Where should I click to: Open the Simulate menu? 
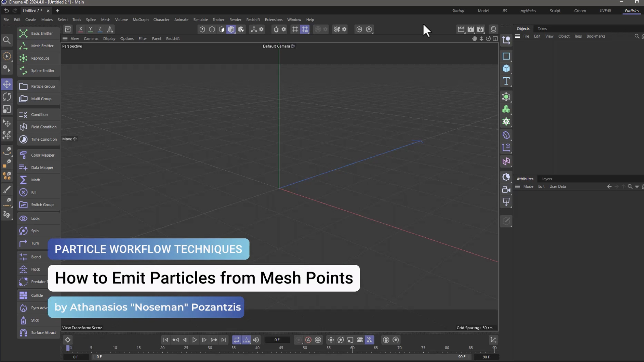pyautogui.click(x=200, y=20)
